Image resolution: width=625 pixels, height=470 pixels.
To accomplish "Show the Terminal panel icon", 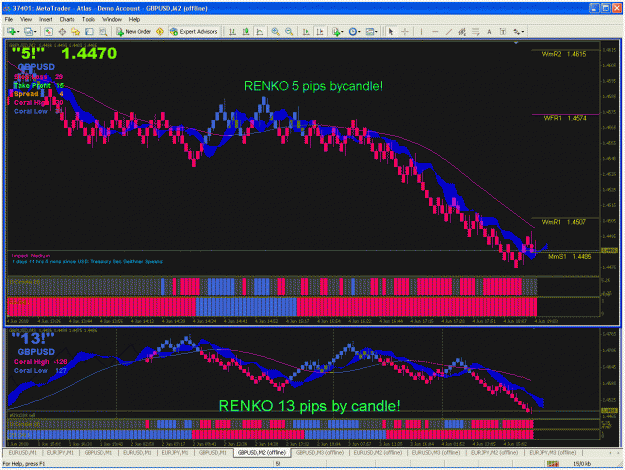I will pos(89,31).
